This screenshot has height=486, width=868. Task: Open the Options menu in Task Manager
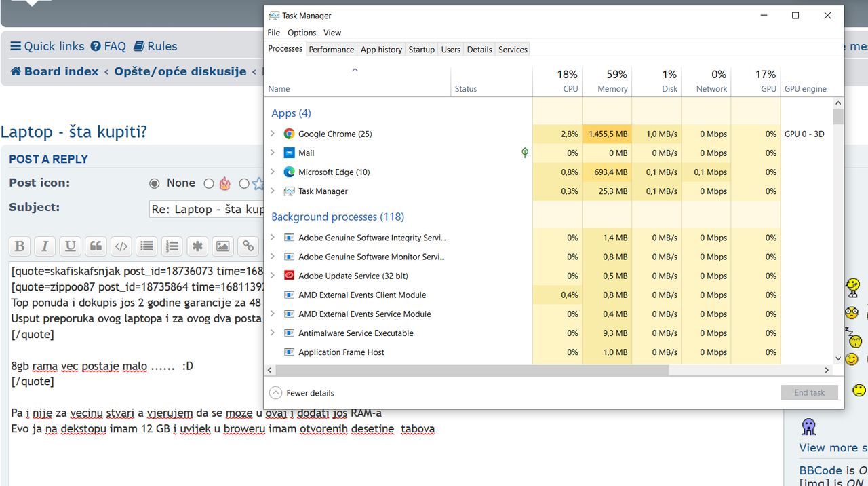[302, 33]
